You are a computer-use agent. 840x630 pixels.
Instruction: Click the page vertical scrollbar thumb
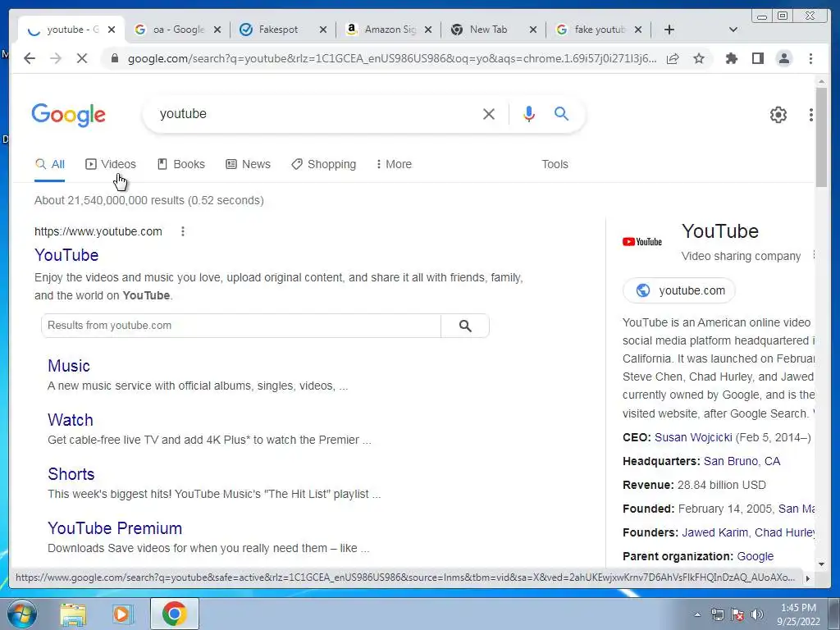821,137
